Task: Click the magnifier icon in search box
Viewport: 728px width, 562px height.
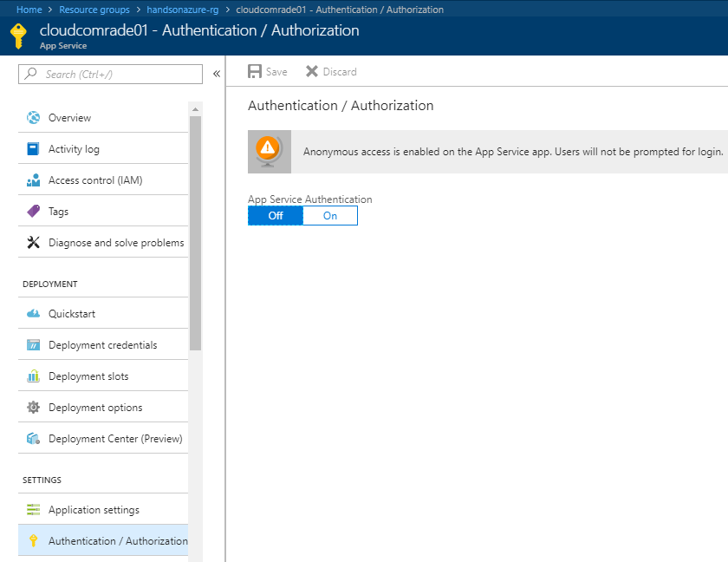Action: (x=30, y=74)
